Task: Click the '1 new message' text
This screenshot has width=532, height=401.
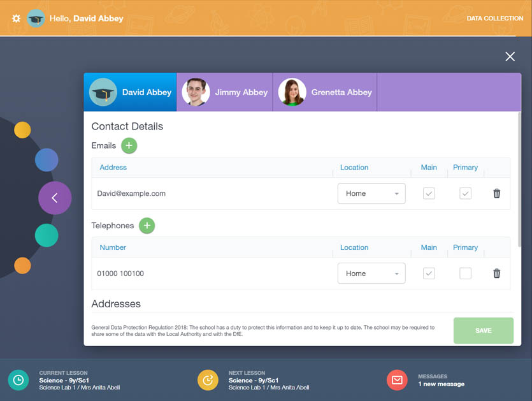Action: (441, 384)
